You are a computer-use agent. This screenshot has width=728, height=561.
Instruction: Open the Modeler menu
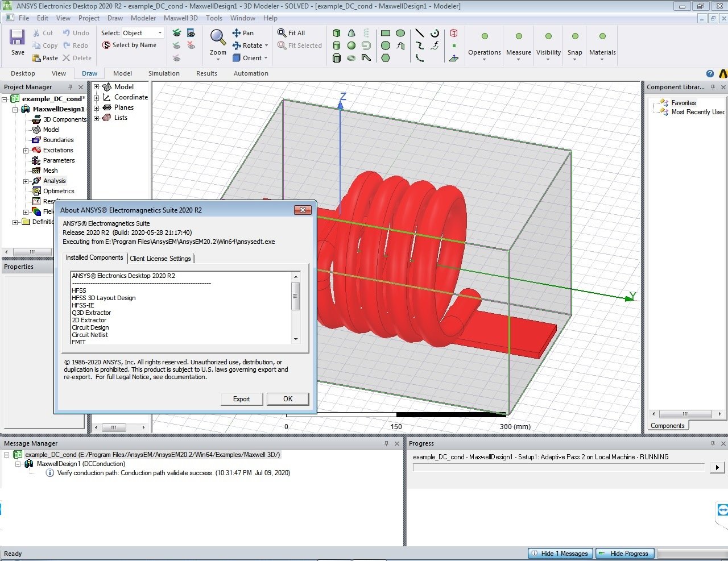(143, 18)
